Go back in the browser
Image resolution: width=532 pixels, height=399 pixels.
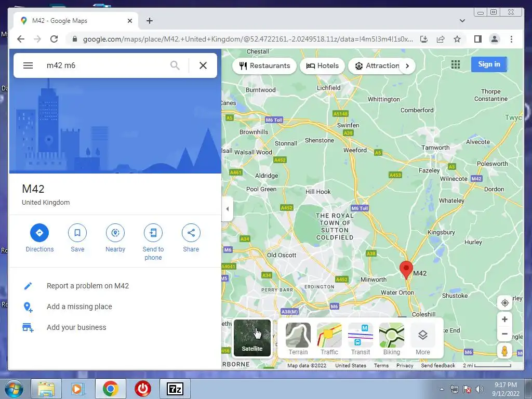coord(21,39)
